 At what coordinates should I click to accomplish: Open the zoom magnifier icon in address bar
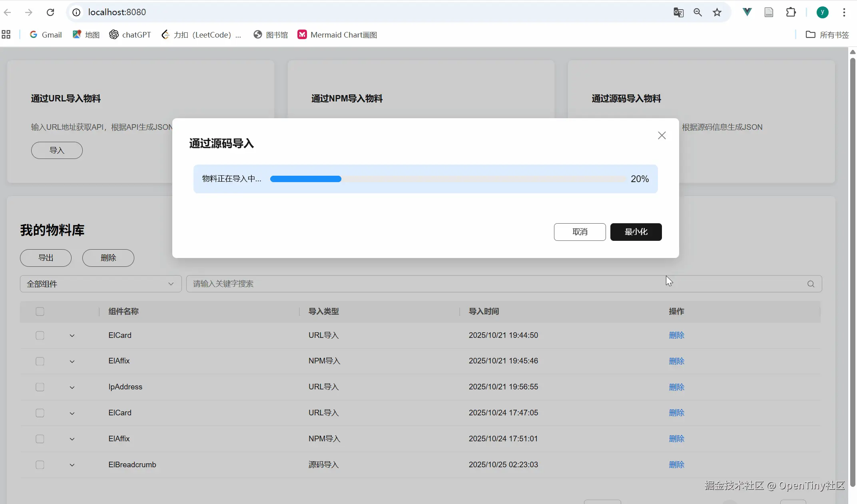(698, 12)
